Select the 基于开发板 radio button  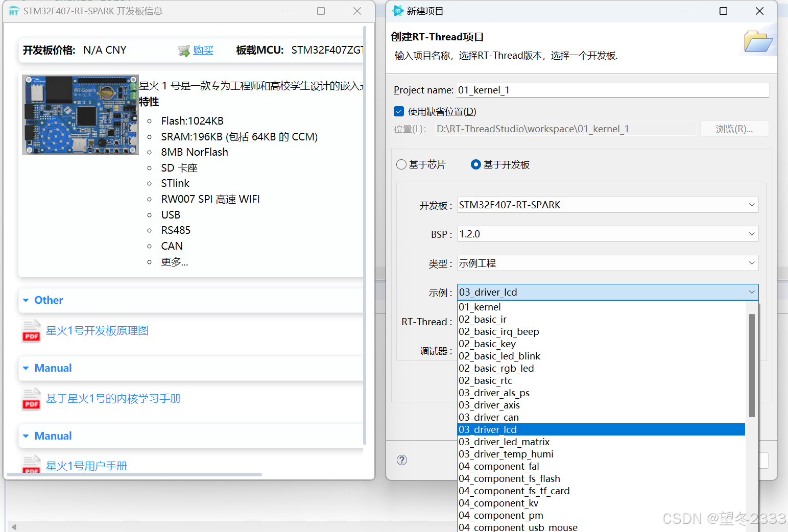[x=475, y=164]
